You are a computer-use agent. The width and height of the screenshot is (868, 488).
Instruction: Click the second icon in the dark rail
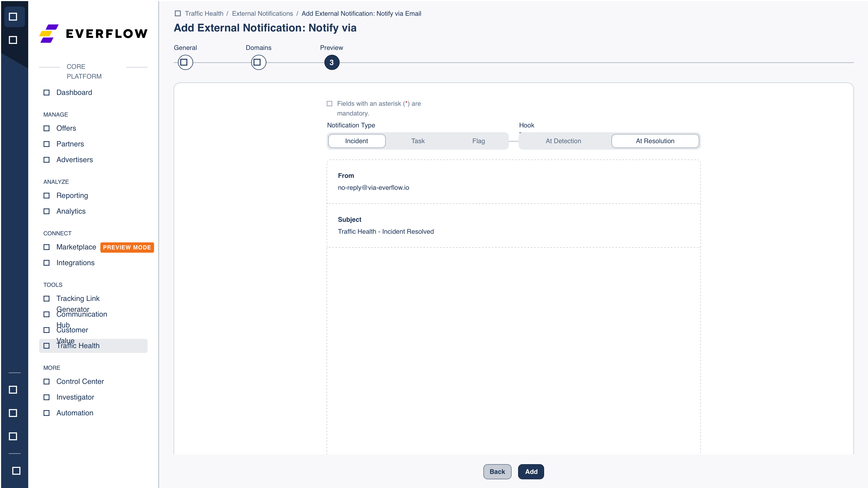13,40
